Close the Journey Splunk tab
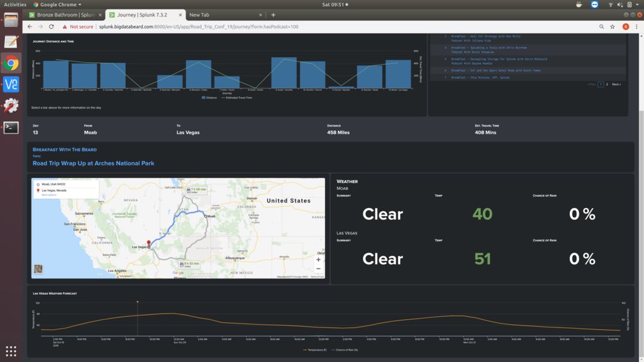The width and height of the screenshot is (644, 362). (180, 15)
